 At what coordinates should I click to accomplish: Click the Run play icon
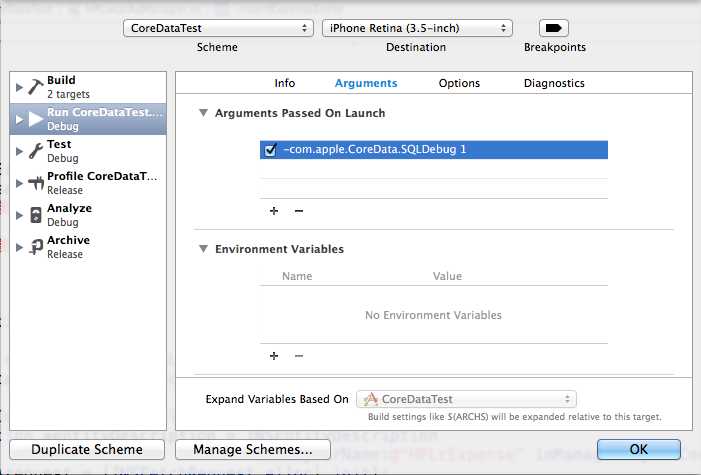[x=36, y=119]
